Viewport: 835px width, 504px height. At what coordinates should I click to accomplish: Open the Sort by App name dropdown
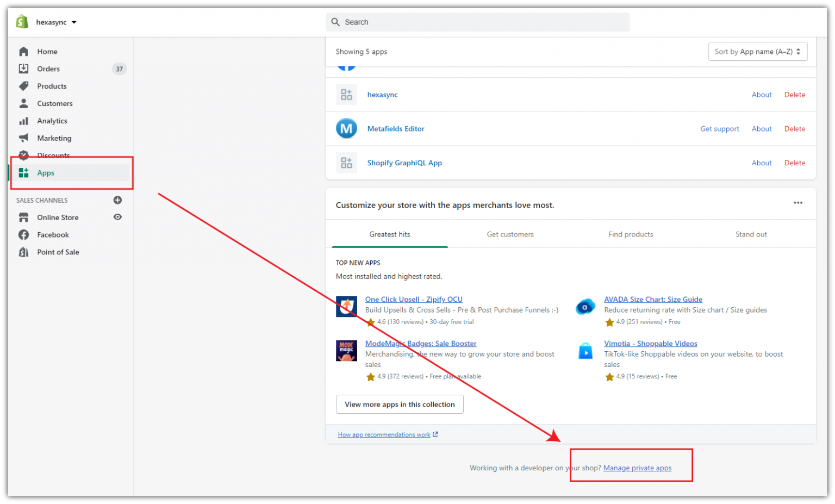click(757, 51)
